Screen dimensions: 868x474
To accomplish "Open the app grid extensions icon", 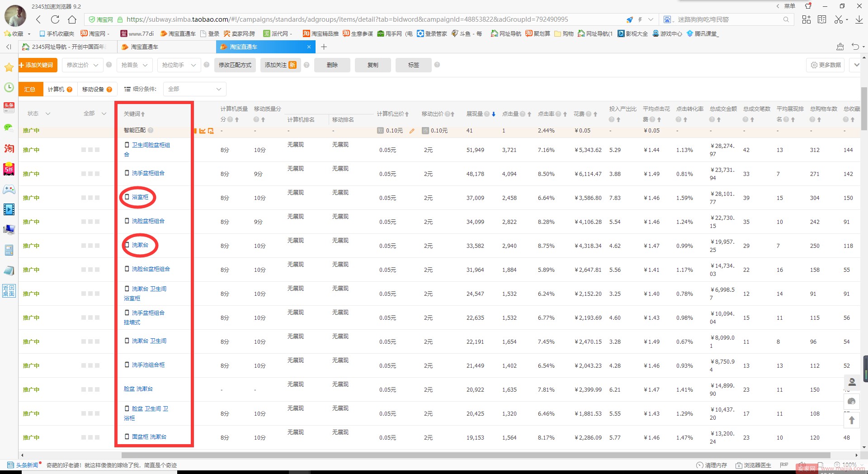I will pos(806,19).
